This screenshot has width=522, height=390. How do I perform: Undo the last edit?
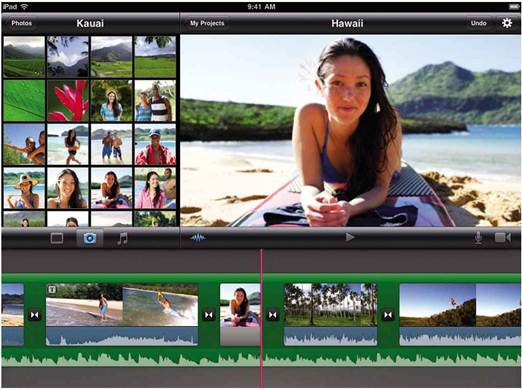tap(478, 23)
